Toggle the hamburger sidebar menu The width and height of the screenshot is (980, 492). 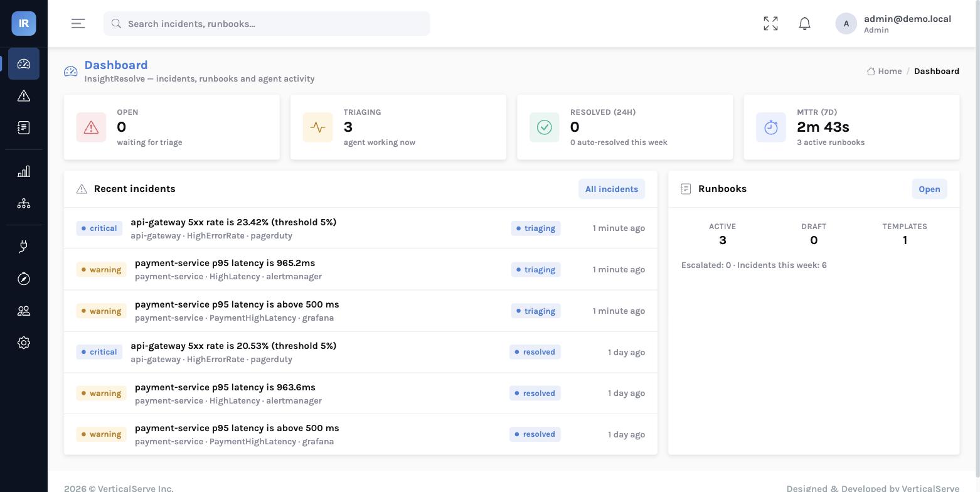78,24
